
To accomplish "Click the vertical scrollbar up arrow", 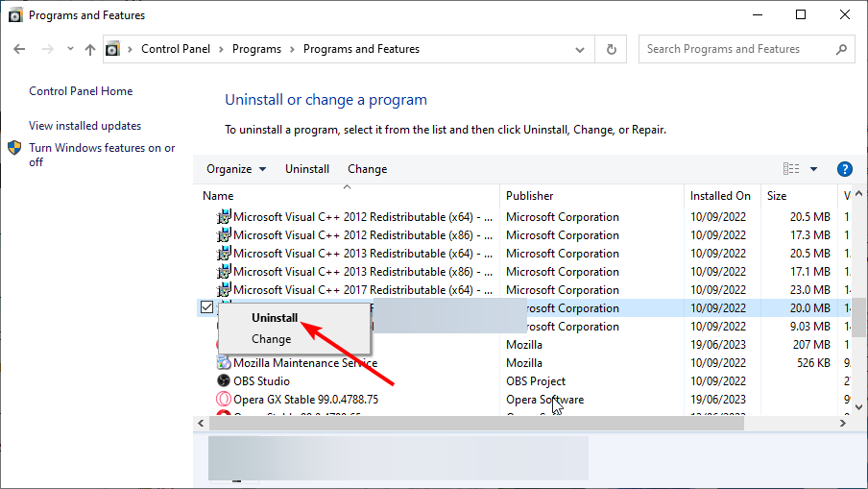I will click(x=858, y=193).
